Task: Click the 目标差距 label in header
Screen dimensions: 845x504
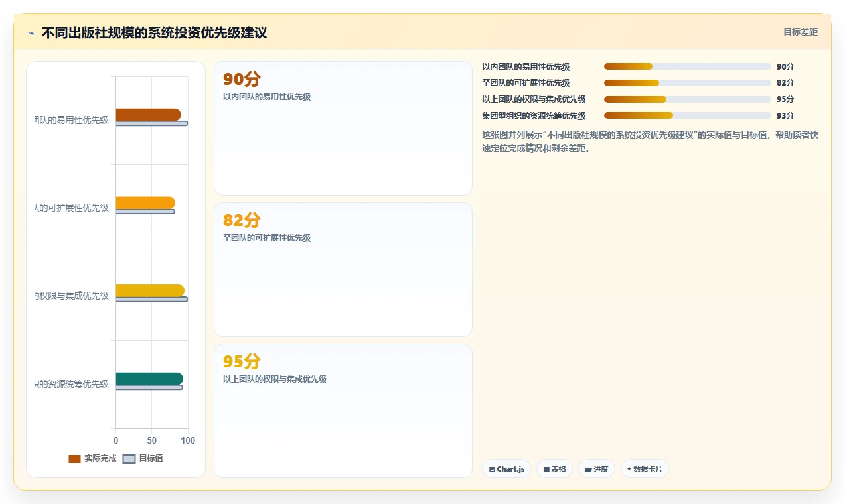Action: 800,32
